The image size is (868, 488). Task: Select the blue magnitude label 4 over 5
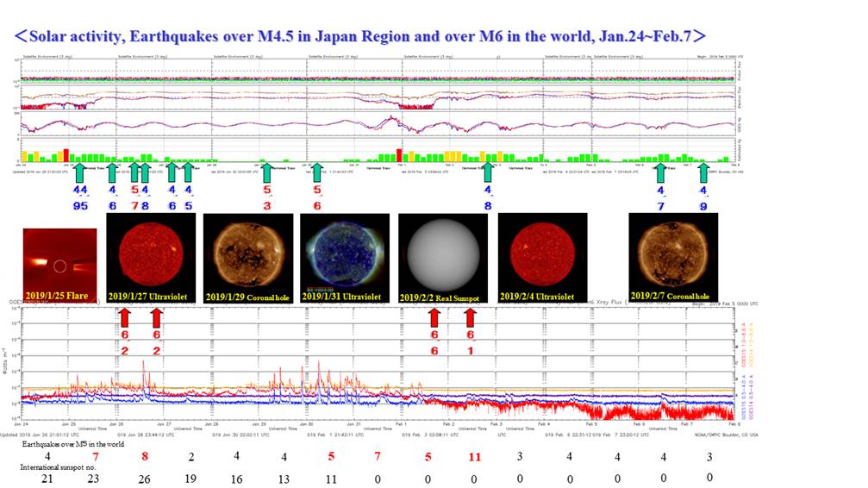188,197
